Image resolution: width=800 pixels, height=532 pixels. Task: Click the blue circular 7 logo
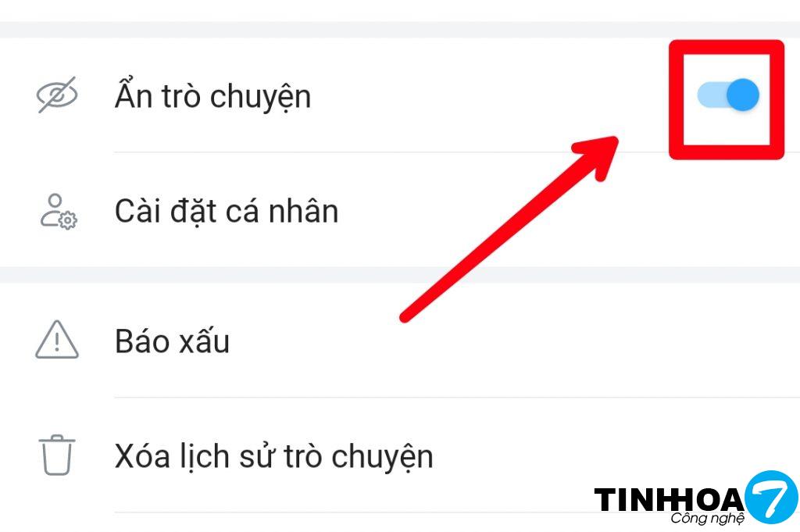(771, 498)
